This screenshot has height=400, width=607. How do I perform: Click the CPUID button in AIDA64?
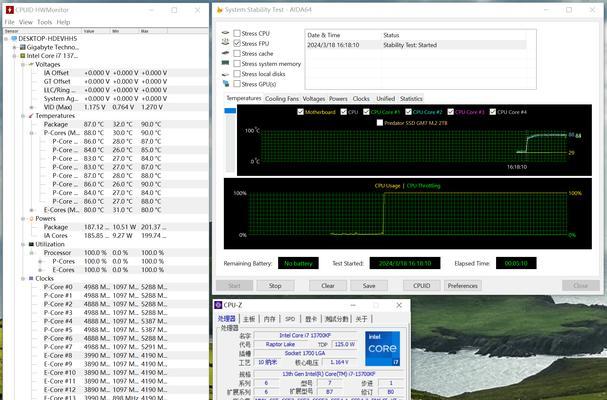pyautogui.click(x=422, y=286)
